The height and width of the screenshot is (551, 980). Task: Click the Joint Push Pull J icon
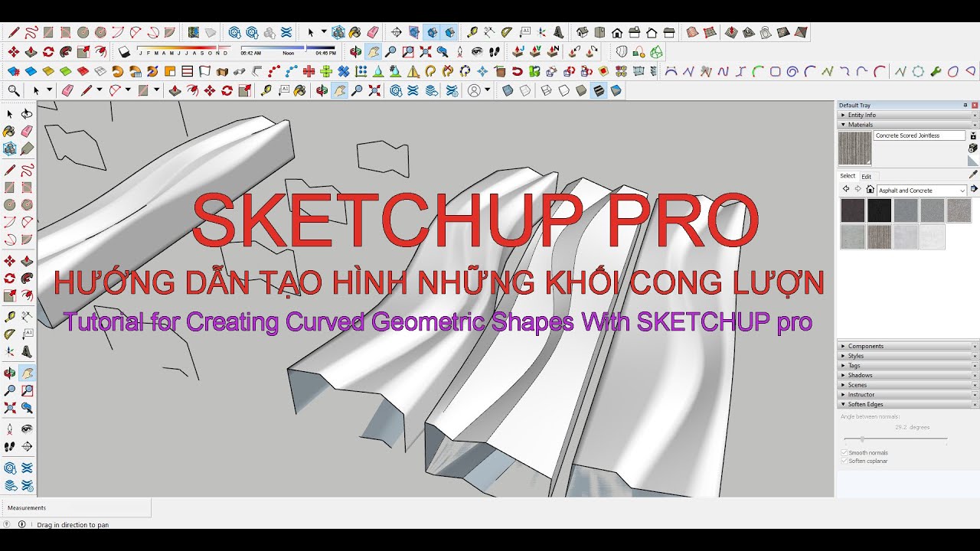point(517,51)
